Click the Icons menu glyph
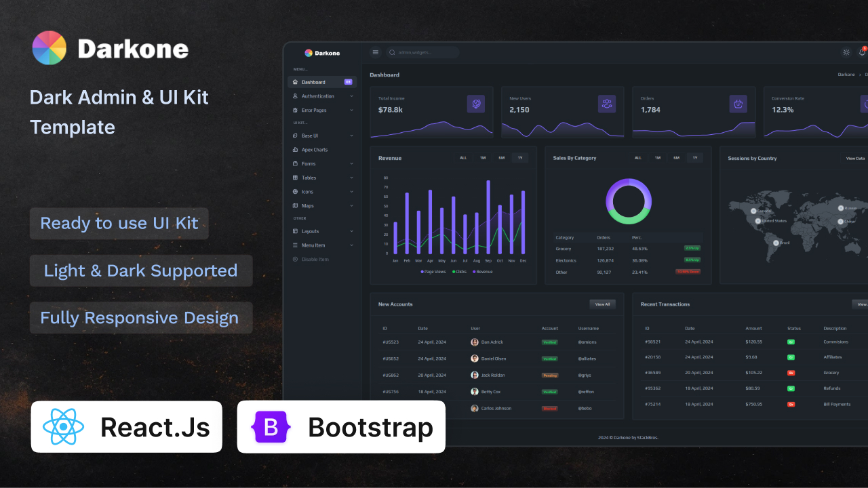The image size is (868, 488). [295, 192]
